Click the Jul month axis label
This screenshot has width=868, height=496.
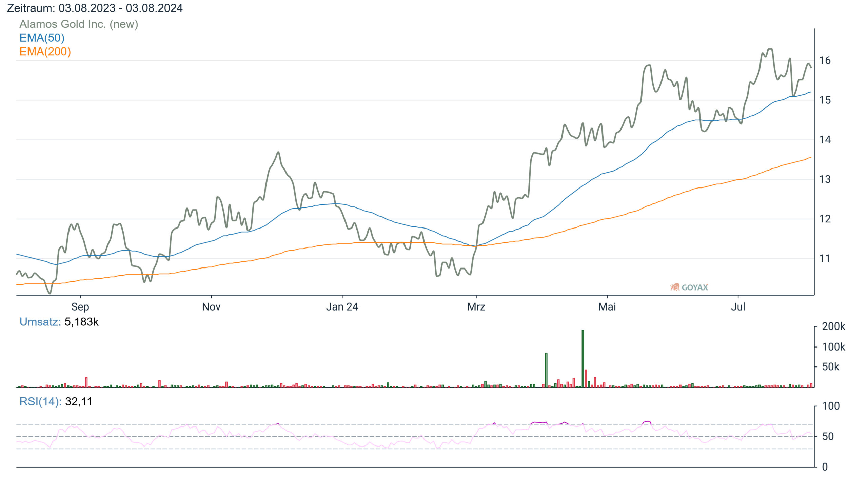(x=738, y=307)
